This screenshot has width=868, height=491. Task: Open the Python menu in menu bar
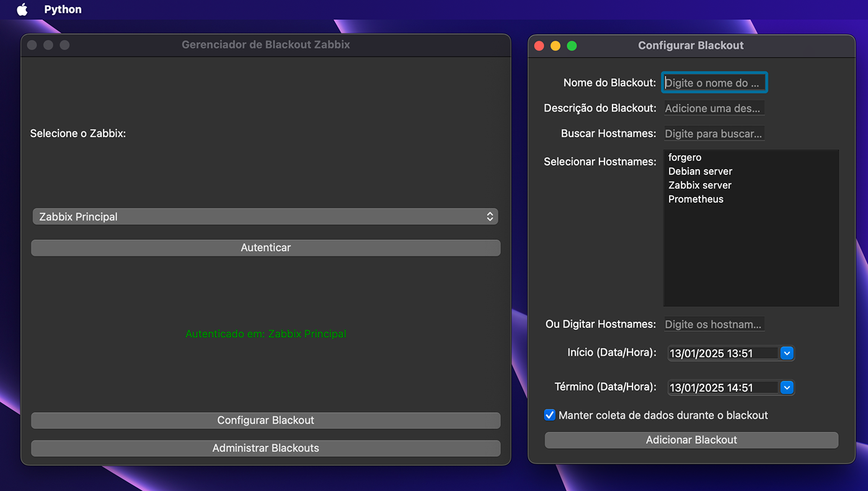(x=63, y=9)
